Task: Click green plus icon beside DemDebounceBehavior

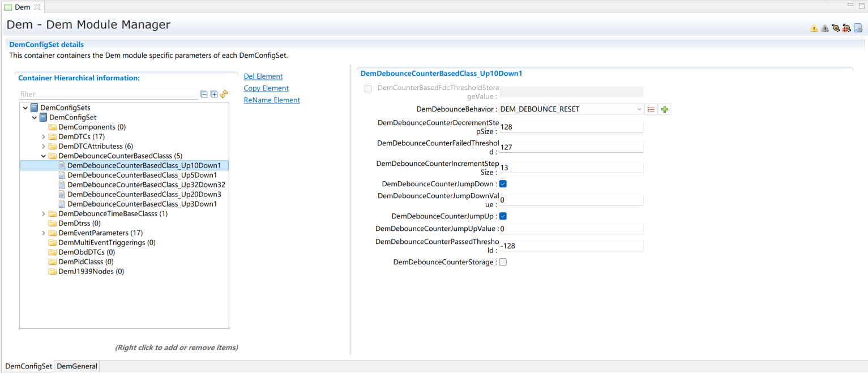Action: (x=665, y=109)
